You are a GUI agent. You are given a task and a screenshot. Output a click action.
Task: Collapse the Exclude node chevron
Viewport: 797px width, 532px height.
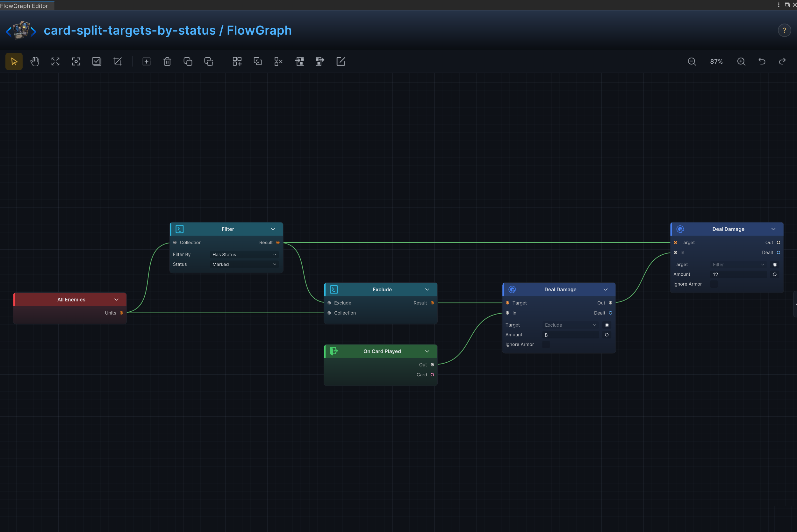[x=427, y=289]
